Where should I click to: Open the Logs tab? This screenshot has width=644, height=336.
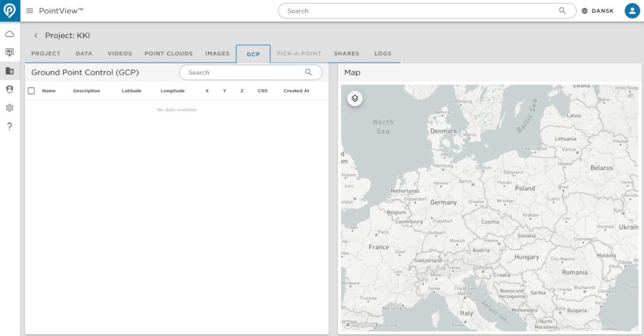tap(382, 54)
